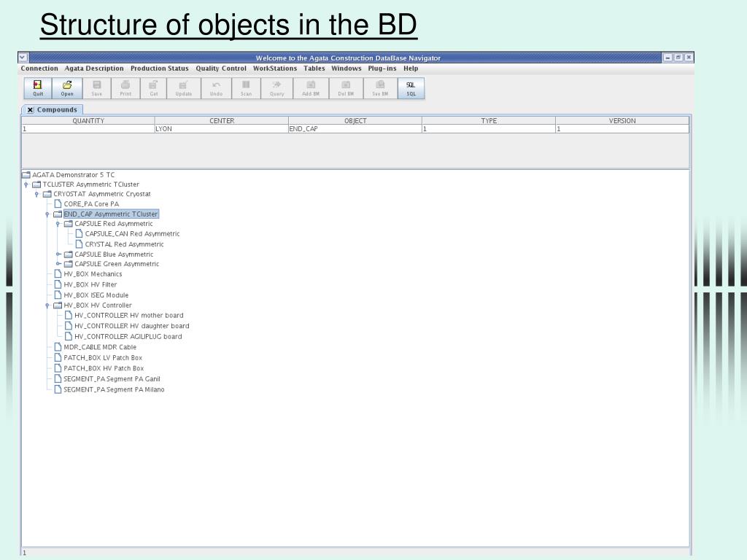Collapse the CAPSULE Red Asymmetric node
This screenshot has height=560, width=747.
(58, 224)
